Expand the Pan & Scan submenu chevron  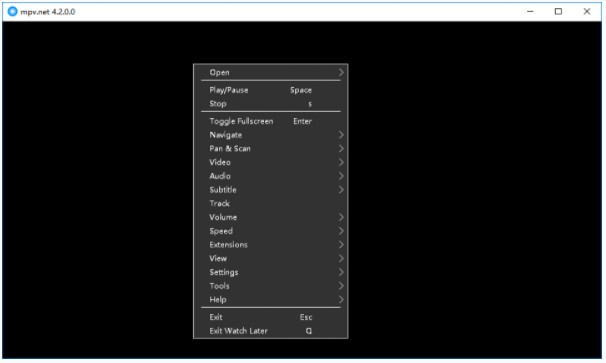[341, 148]
